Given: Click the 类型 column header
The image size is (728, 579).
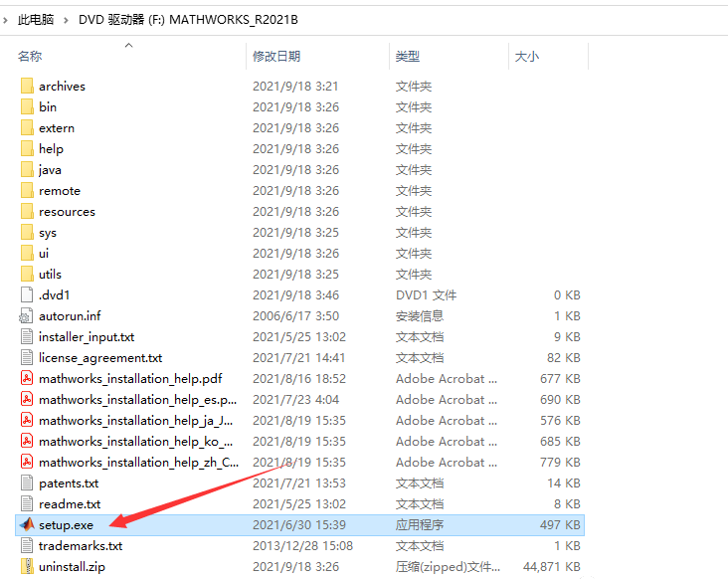Looking at the screenshot, I should click(x=407, y=57).
